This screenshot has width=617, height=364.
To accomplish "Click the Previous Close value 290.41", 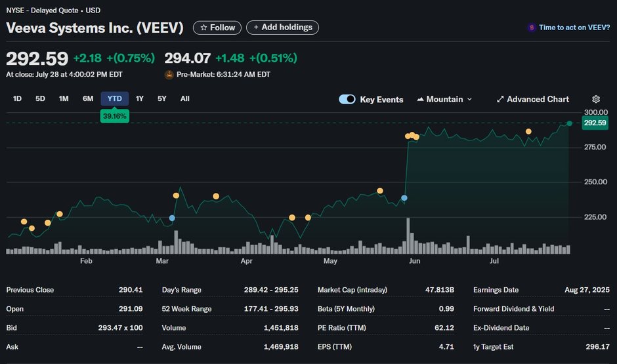I will pyautogui.click(x=131, y=290).
